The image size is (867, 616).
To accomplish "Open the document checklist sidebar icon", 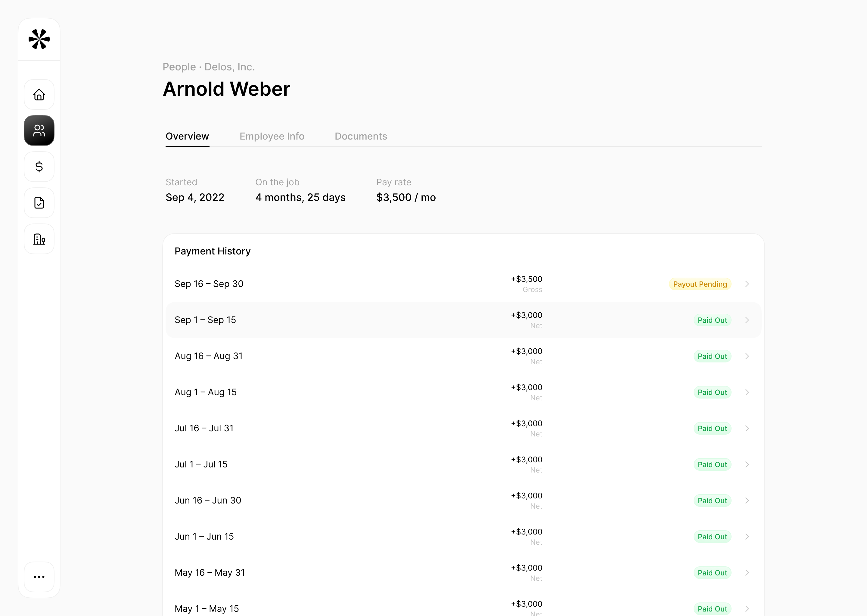I will [x=39, y=202].
